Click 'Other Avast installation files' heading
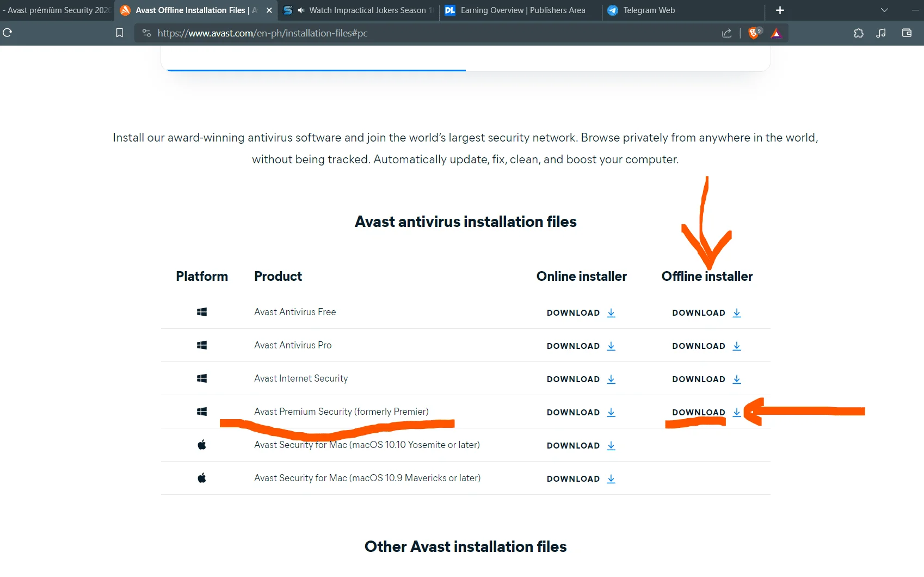This screenshot has height=577, width=924. click(x=466, y=547)
